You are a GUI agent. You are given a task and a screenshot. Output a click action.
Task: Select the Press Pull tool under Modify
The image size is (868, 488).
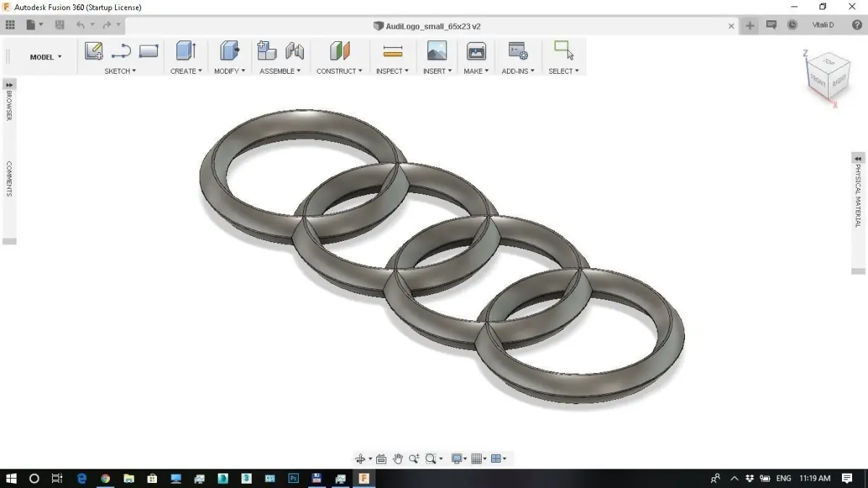point(230,51)
